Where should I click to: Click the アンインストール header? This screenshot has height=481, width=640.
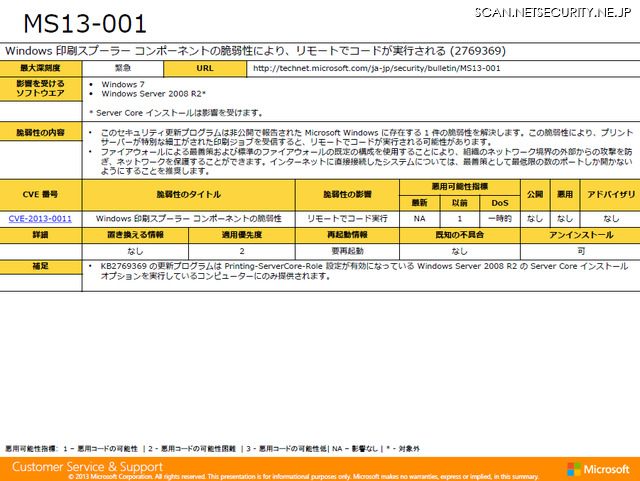581,235
